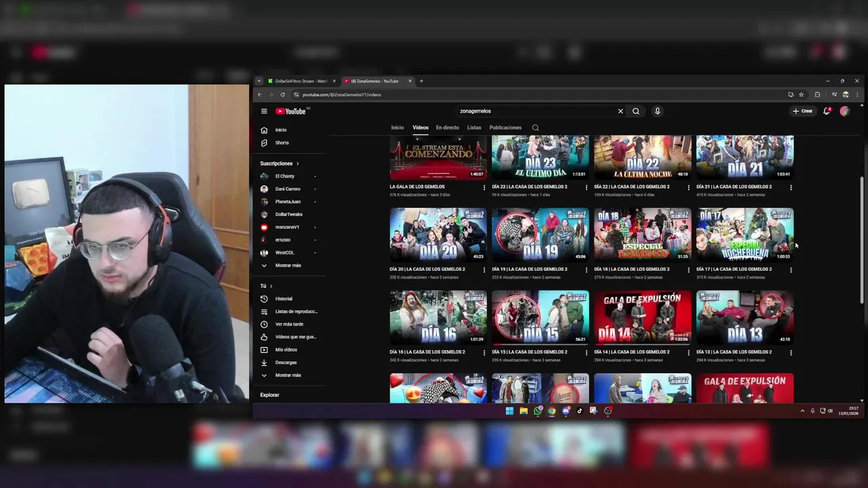868x488 pixels.
Task: Search within the channel using tab magnifier
Action: pyautogui.click(x=535, y=127)
